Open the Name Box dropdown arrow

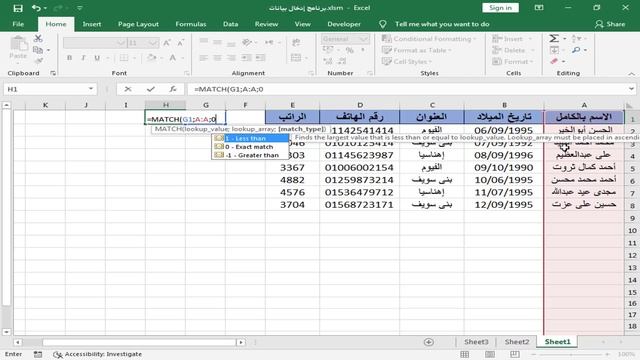(x=91, y=89)
